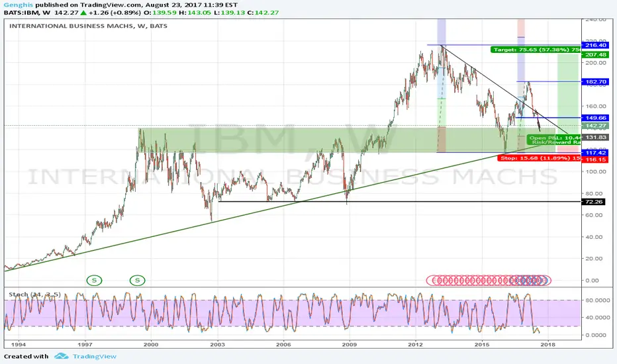Select the first green S split marker

point(94,280)
